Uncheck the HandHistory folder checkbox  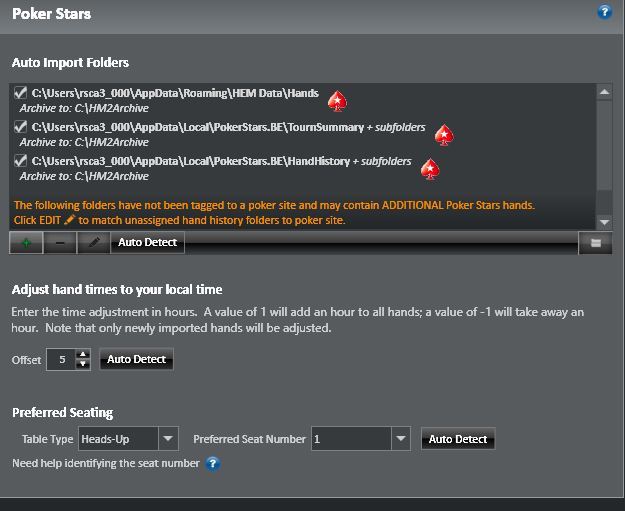tap(20, 160)
